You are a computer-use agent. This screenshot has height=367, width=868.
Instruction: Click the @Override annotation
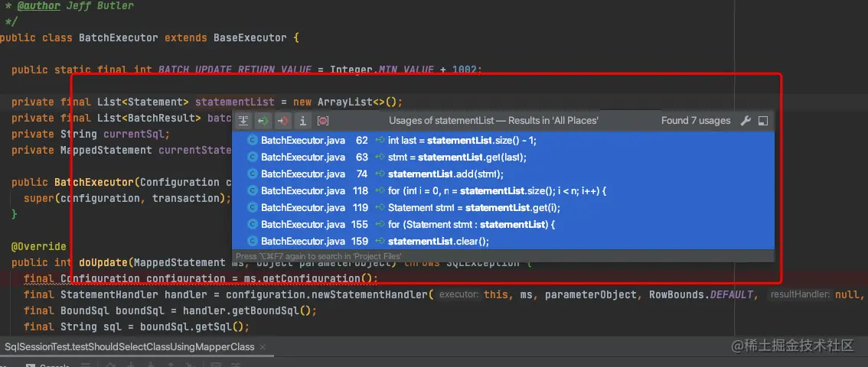coord(39,246)
